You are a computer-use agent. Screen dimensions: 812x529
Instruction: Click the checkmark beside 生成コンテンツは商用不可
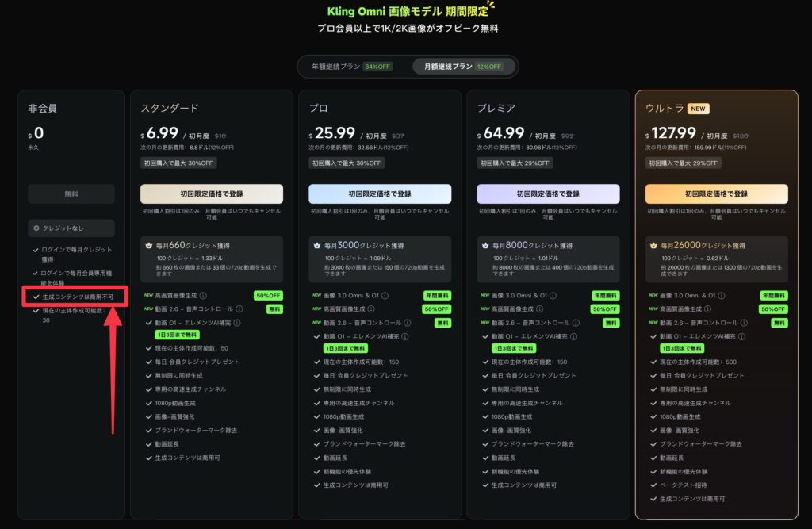point(36,297)
